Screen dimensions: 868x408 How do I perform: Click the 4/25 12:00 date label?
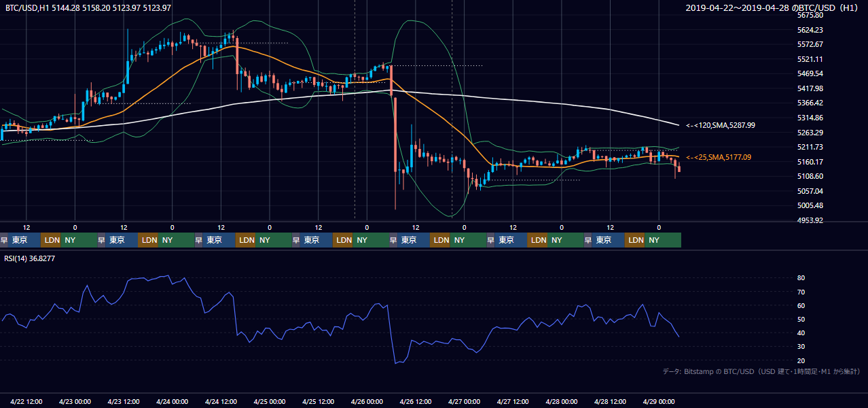318,401
